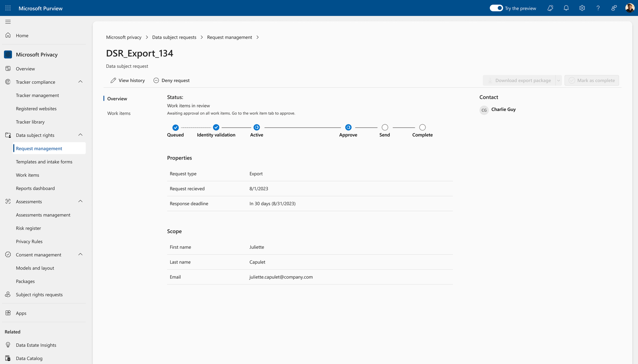Viewport: 638px width, 364px height.
Task: Collapse the Data subject rights section
Action: coord(81,135)
